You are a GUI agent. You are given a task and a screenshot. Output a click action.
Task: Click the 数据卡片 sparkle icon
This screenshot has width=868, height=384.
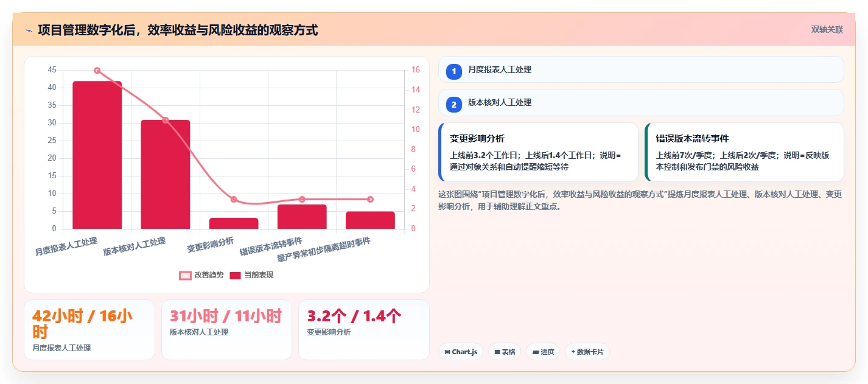573,352
